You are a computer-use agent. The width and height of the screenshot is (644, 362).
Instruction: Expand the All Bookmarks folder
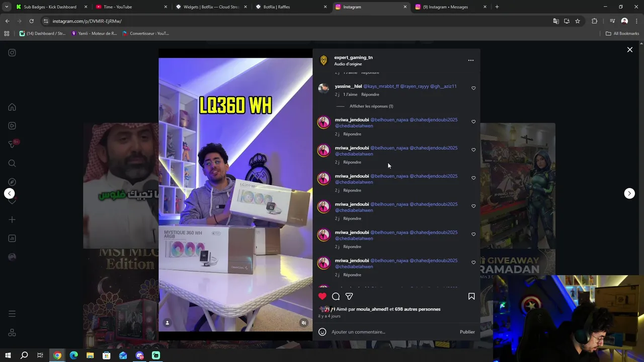pyautogui.click(x=622, y=34)
